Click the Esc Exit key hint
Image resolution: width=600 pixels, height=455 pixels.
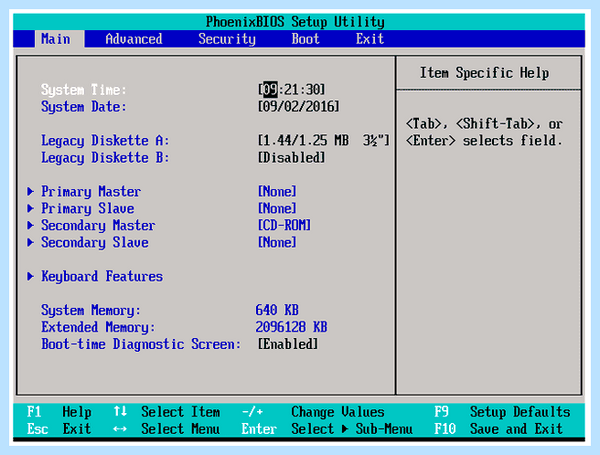59,429
